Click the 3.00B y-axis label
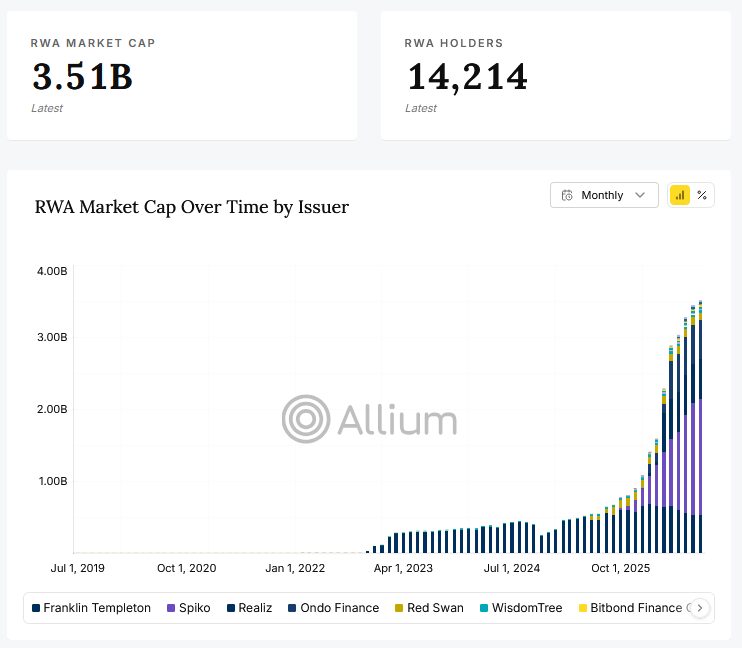Viewport: 742px width, 648px height. [52, 337]
